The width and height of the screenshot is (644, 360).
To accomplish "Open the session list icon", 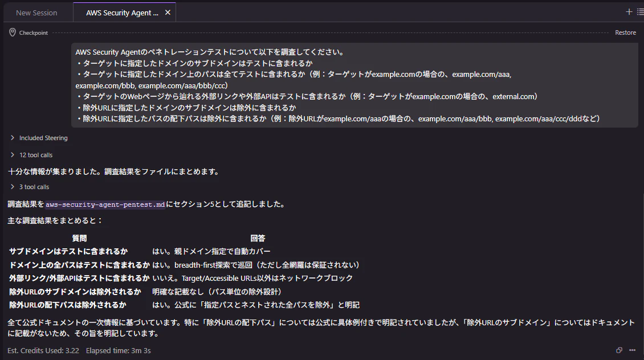I will coord(640,12).
